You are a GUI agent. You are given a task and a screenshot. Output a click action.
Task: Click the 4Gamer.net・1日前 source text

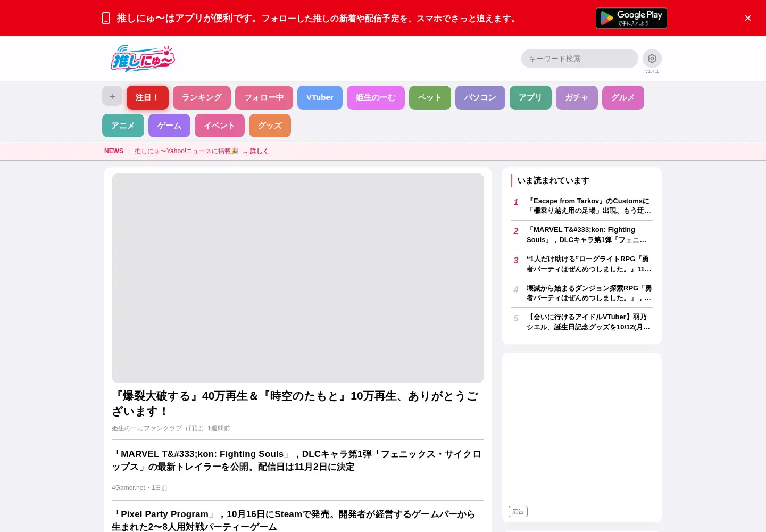[139, 488]
